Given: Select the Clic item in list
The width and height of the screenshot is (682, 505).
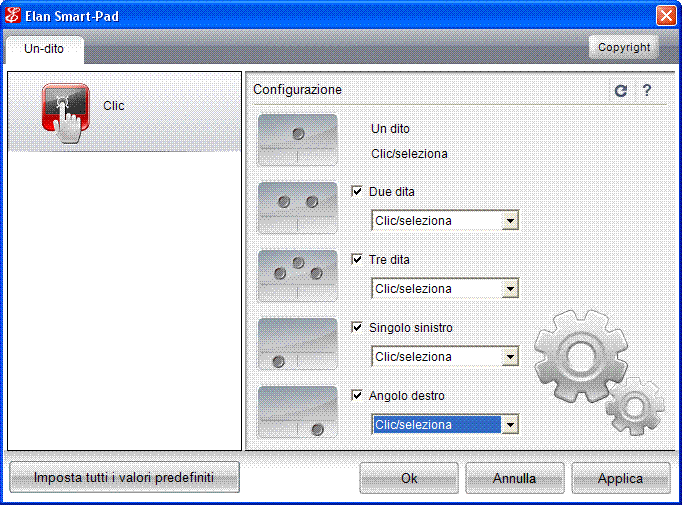Looking at the screenshot, I should click(x=124, y=112).
